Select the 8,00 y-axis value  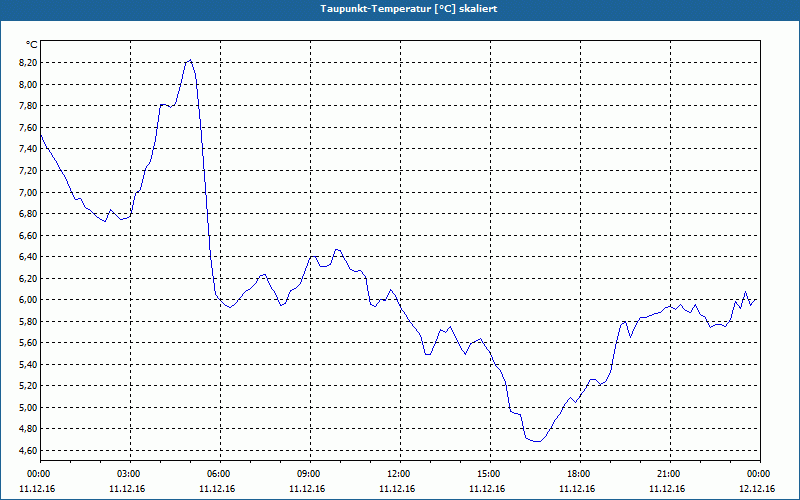(x=28, y=84)
